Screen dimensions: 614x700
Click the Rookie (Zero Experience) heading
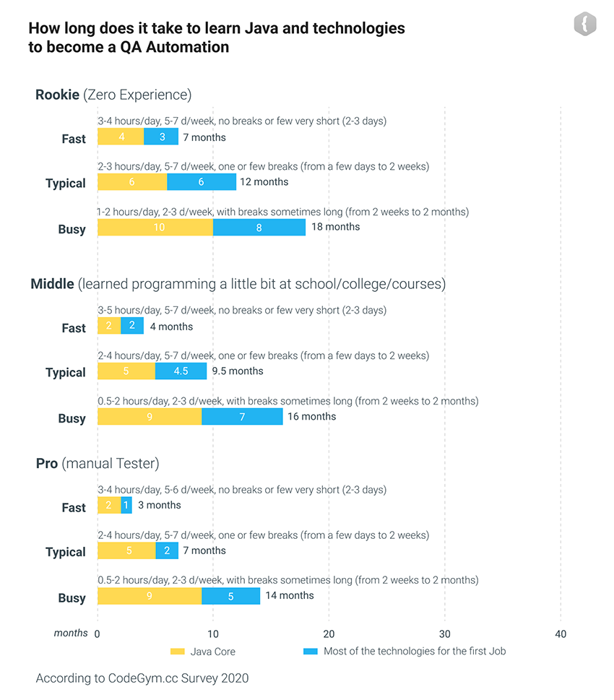(x=113, y=95)
